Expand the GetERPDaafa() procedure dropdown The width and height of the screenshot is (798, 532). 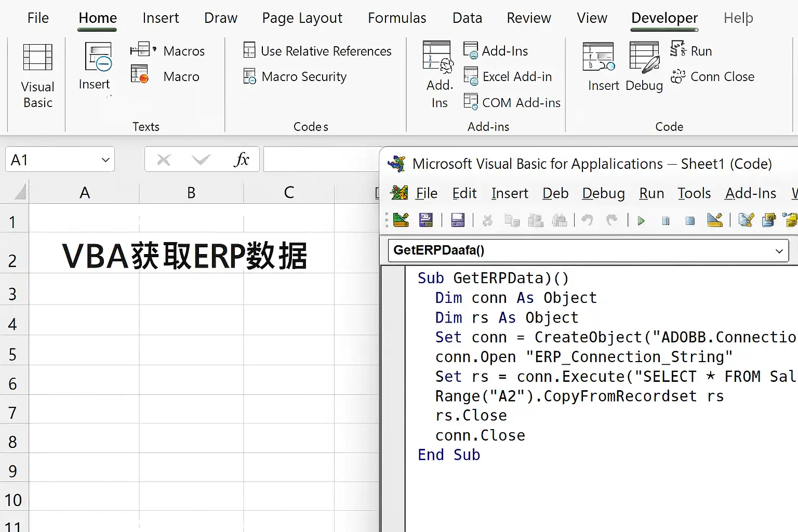click(x=779, y=251)
